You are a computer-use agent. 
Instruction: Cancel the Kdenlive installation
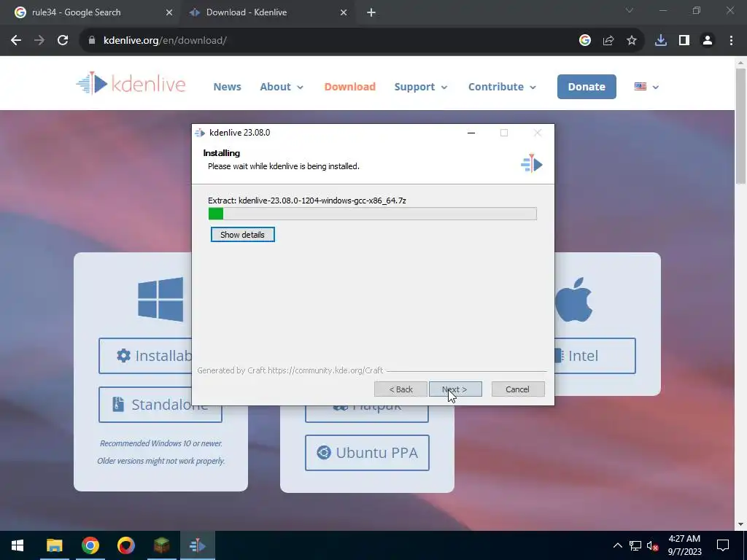pyautogui.click(x=517, y=389)
